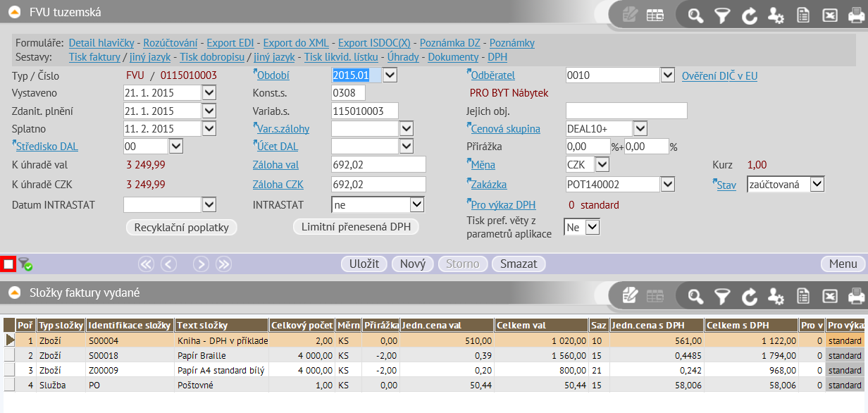Toggle the checkbox beside the filter status icon
The height and width of the screenshot is (413, 868).
[x=8, y=264]
